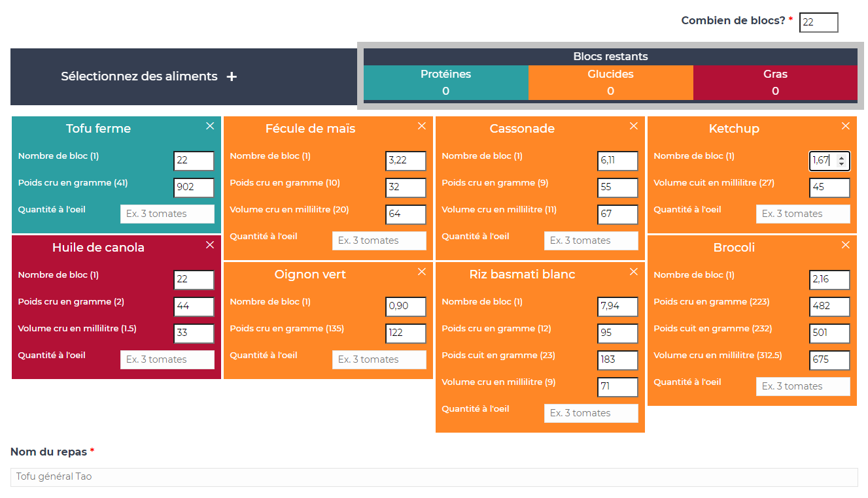Image resolution: width=868 pixels, height=498 pixels.
Task: Open Sélectionnez des aliments panel
Action: click(x=139, y=76)
